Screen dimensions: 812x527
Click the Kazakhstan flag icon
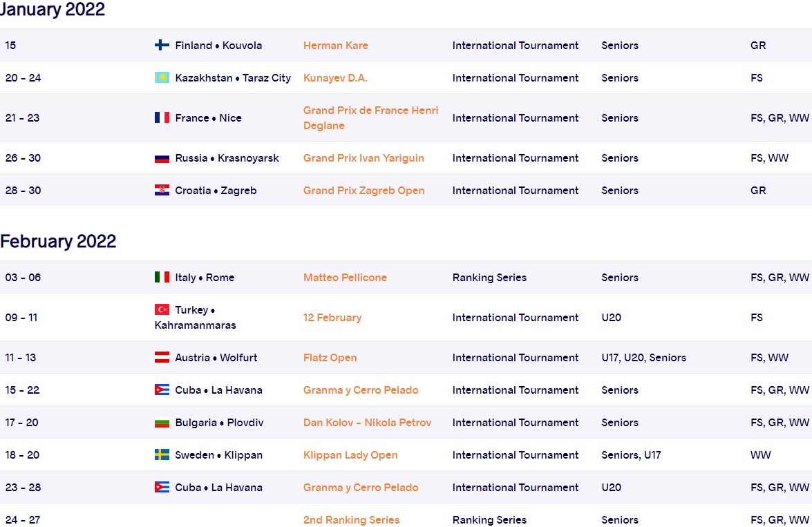coord(162,77)
